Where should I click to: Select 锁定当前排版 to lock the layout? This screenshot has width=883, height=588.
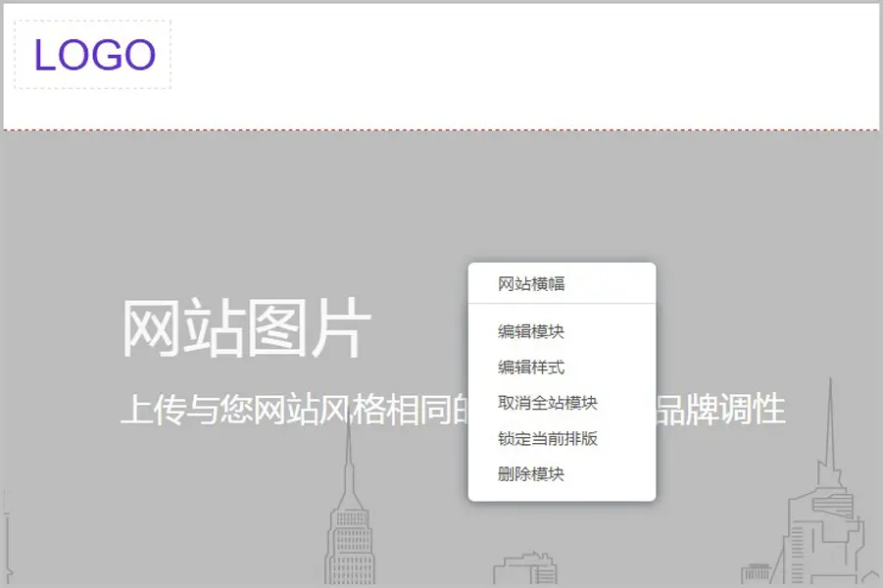[548, 438]
